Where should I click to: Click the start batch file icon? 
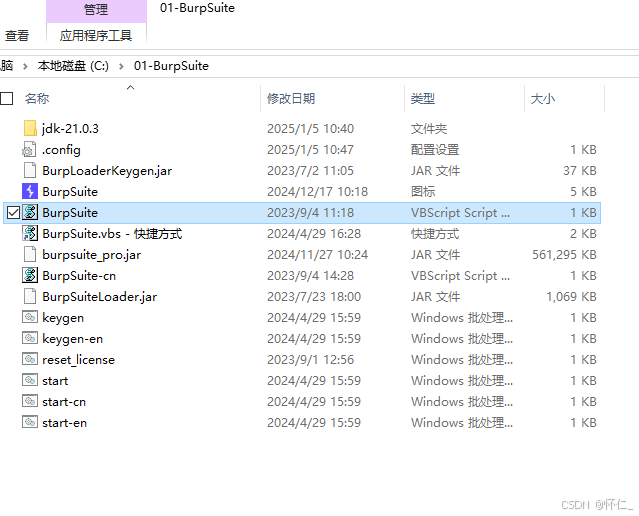point(30,380)
